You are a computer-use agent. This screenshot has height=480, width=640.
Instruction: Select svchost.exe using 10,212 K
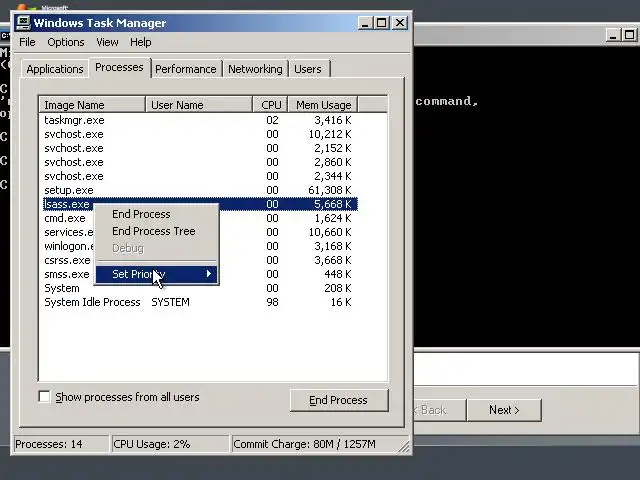tap(200, 134)
